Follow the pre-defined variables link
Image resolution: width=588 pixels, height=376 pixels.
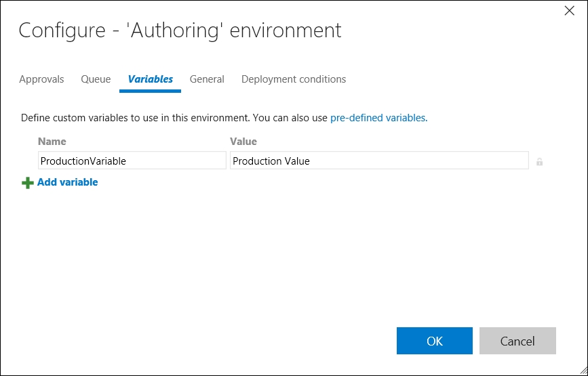coord(378,118)
